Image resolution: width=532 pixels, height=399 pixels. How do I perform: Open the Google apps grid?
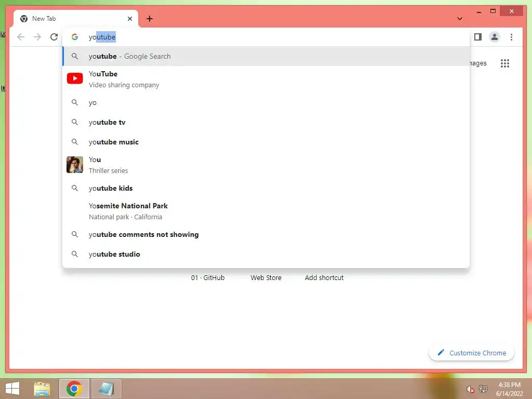tap(505, 63)
